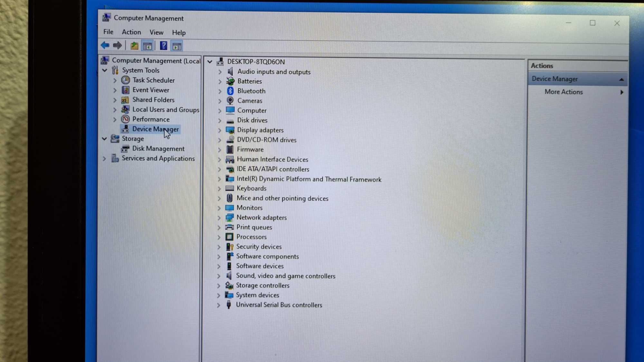
Task: Expand the Monitors category
Action: point(219,208)
